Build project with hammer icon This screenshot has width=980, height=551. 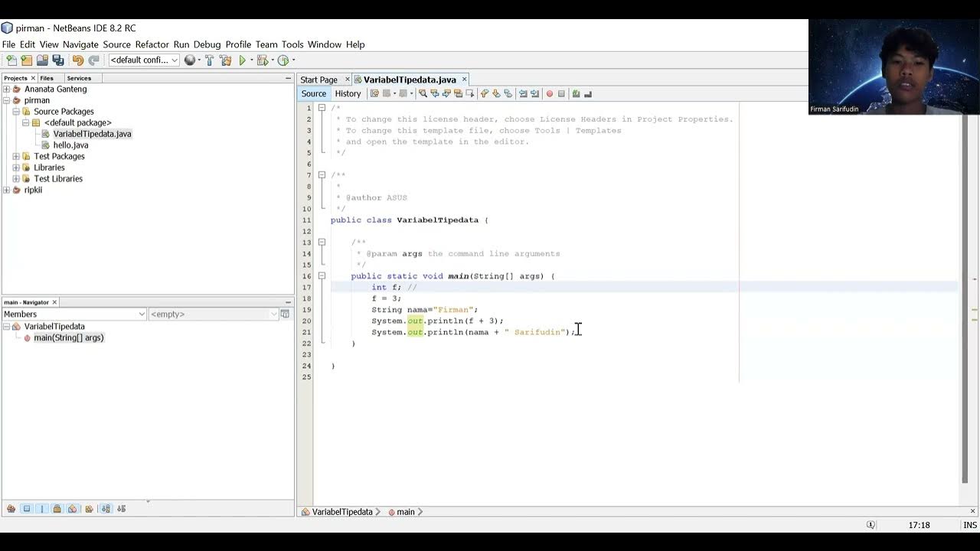tap(209, 60)
